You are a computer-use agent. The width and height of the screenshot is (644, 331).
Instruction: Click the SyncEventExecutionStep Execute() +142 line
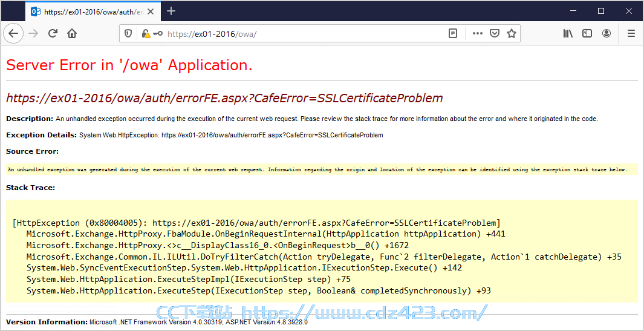click(244, 268)
